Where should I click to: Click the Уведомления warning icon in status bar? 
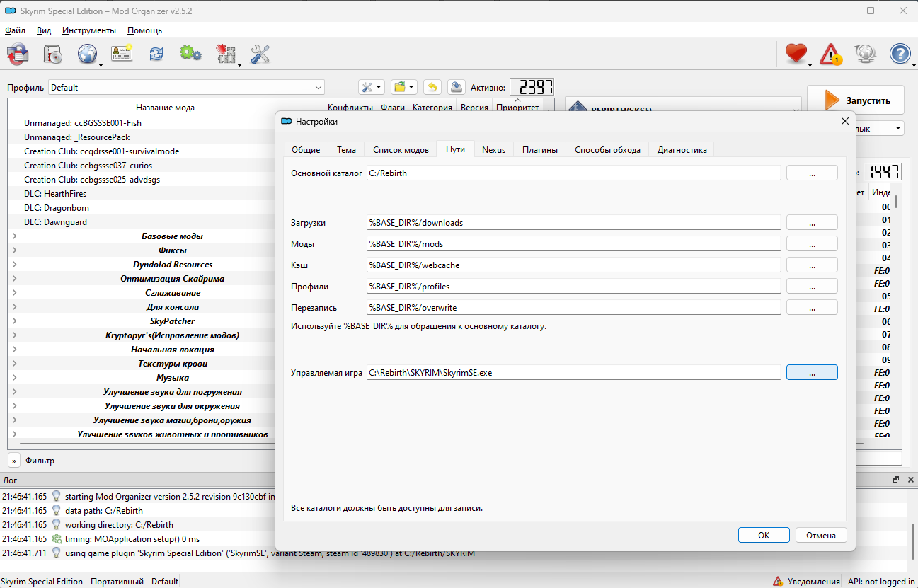pyautogui.click(x=778, y=581)
